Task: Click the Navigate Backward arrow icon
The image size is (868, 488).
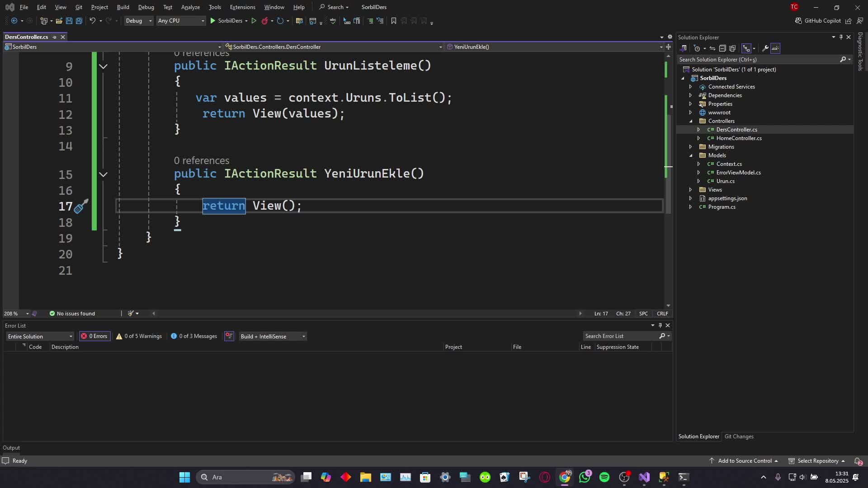Action: pyautogui.click(x=14, y=21)
